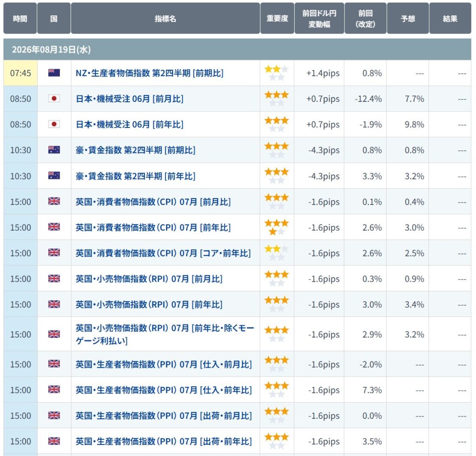Click Japan flag for 機械受注 前年比 row
This screenshot has width=476, height=456.
(54, 124)
